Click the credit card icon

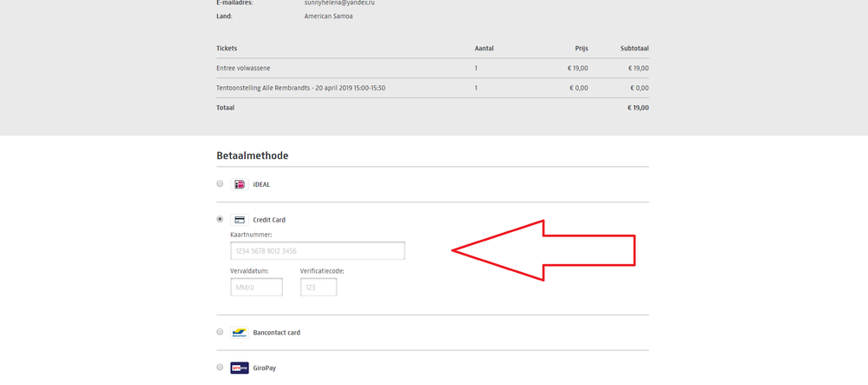click(240, 220)
